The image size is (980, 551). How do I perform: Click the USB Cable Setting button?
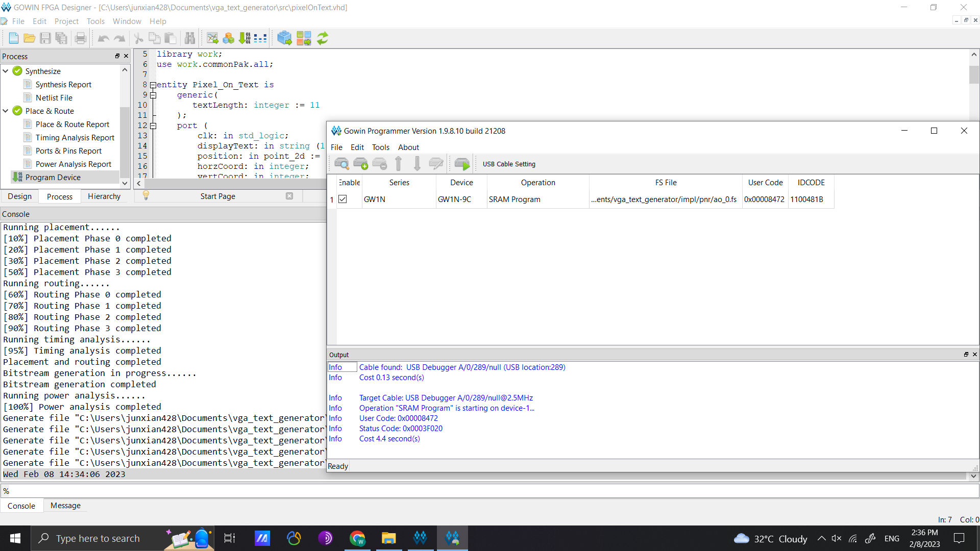[x=509, y=164]
